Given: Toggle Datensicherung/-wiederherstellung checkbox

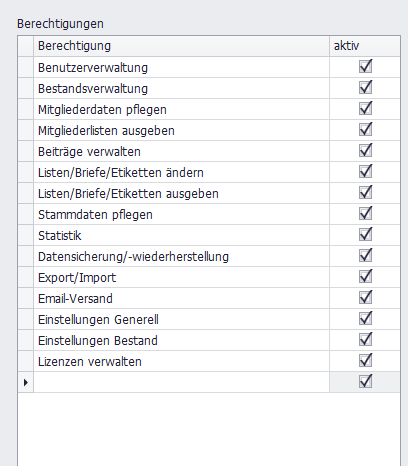Looking at the screenshot, I should tap(365, 256).
